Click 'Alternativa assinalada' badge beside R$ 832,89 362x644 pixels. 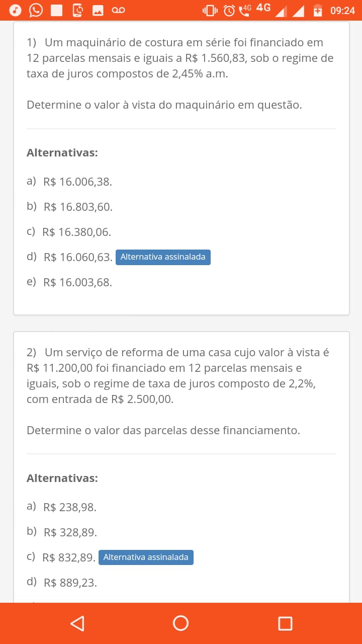pyautogui.click(x=146, y=557)
